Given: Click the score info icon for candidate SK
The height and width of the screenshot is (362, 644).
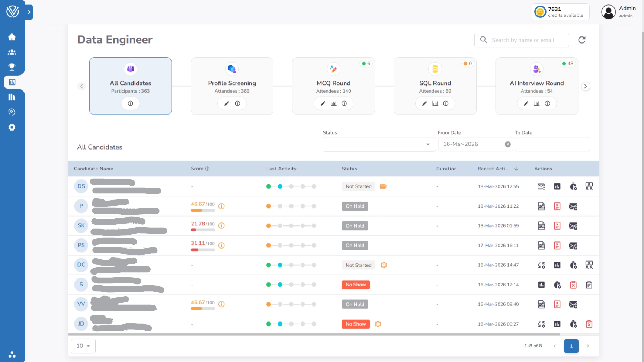Looking at the screenshot, I should point(221,226).
